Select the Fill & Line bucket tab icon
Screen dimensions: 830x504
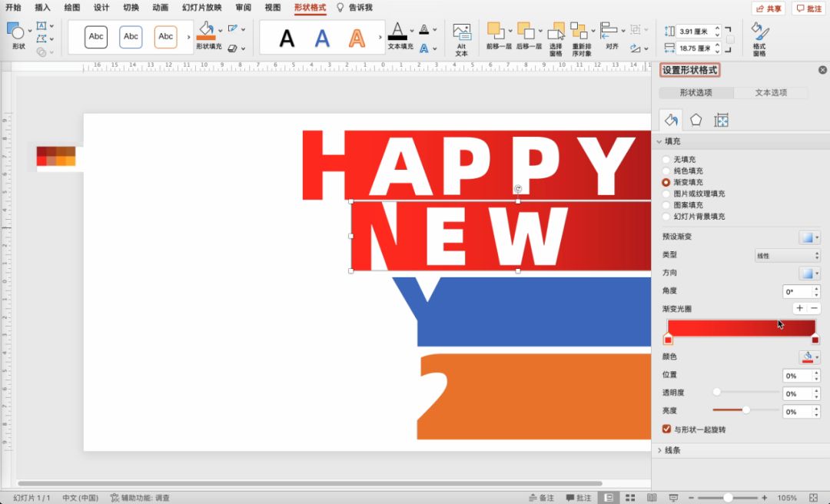point(671,120)
